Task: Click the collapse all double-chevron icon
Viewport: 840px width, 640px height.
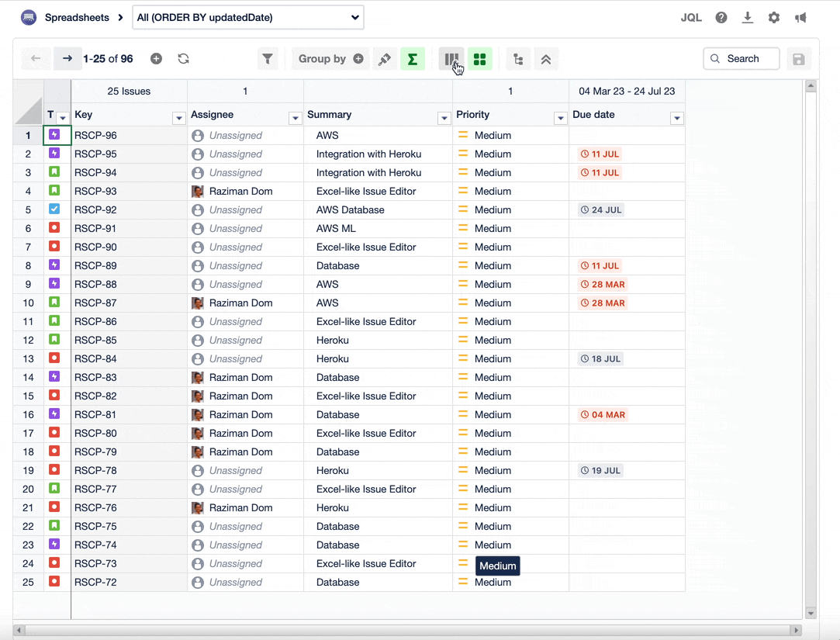Action: [546, 59]
